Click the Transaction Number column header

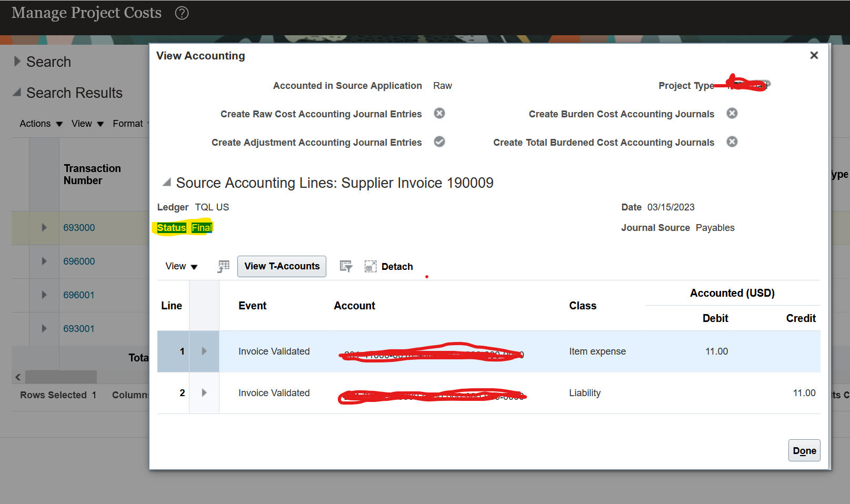[x=92, y=174]
